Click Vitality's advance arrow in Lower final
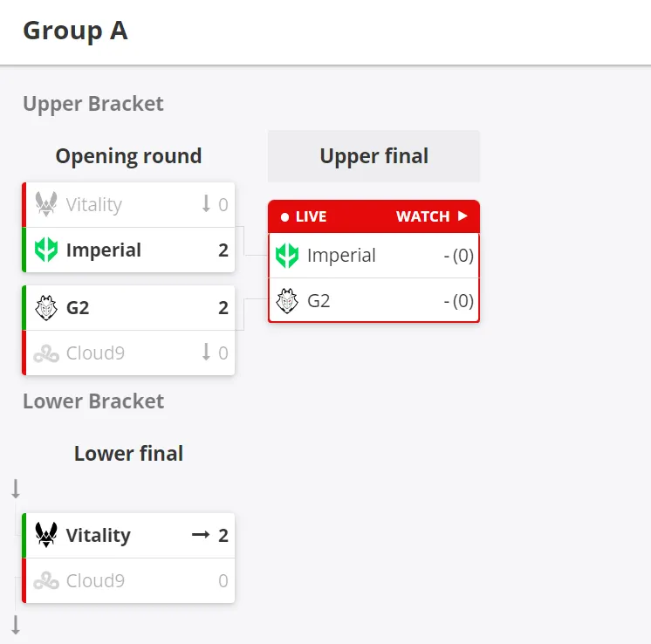Image resolution: width=651 pixels, height=644 pixels. [x=201, y=535]
